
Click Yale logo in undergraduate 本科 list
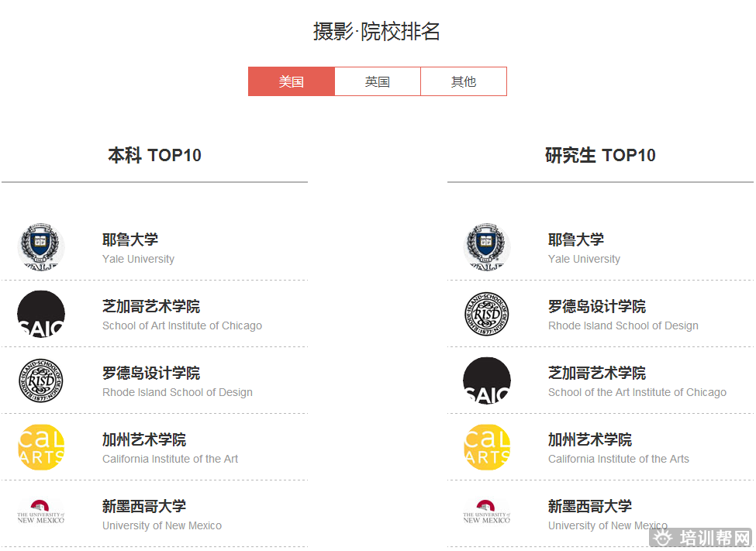pyautogui.click(x=41, y=247)
